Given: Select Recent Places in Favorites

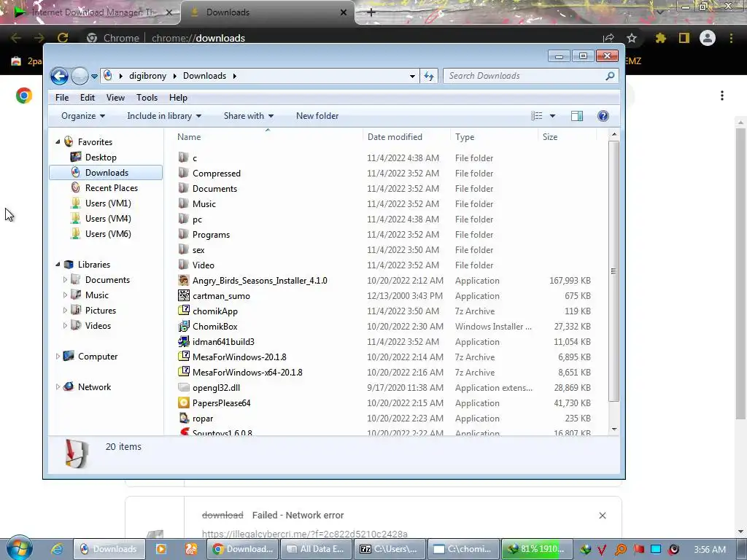Looking at the screenshot, I should pos(111,188).
